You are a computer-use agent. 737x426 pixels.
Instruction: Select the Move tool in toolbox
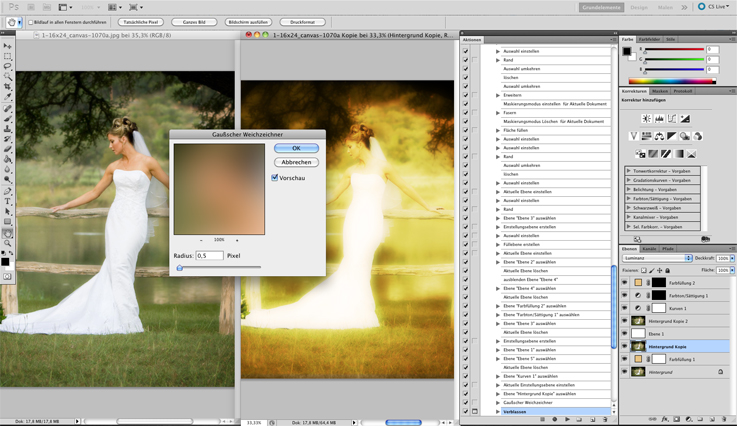tap(8, 46)
